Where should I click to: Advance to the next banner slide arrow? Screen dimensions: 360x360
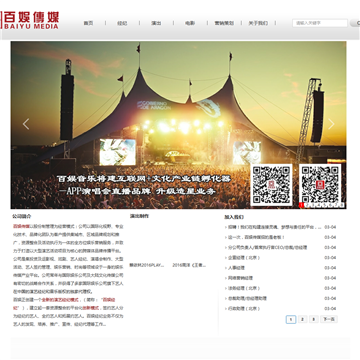331,124
